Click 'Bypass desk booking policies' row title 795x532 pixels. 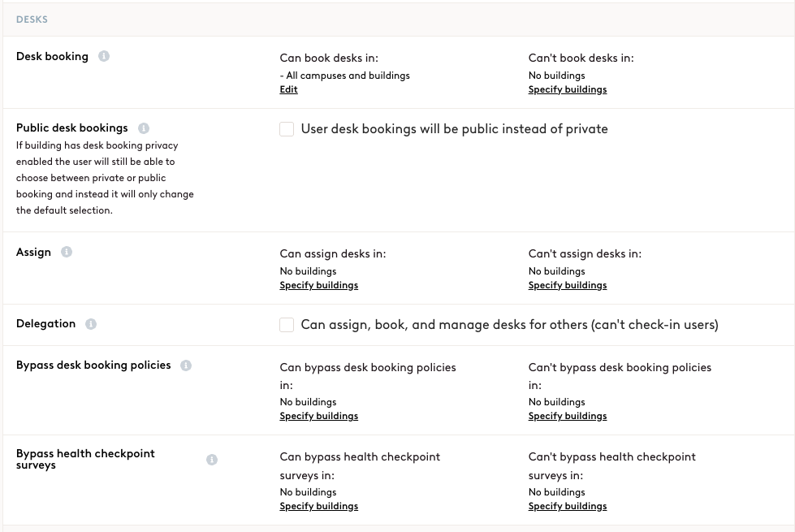(x=93, y=365)
